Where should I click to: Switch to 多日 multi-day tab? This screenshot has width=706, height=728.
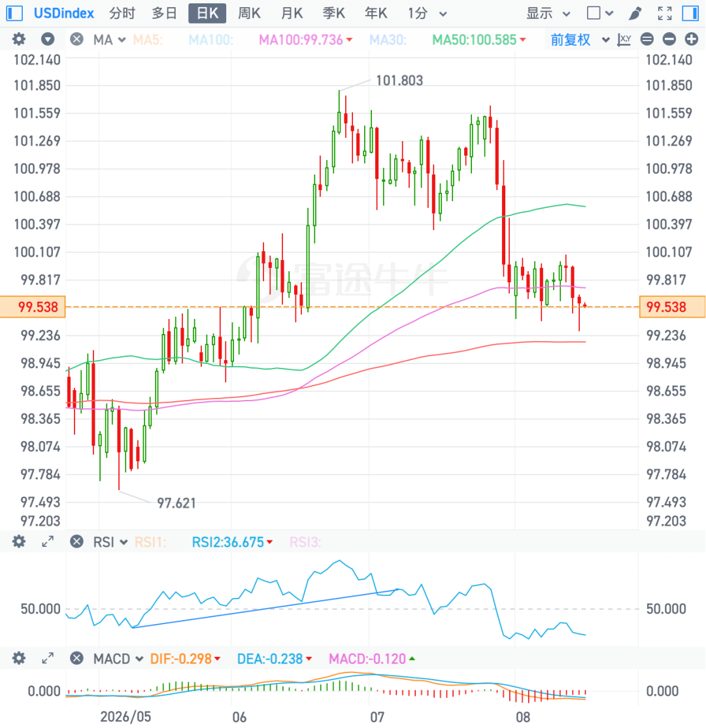click(x=165, y=14)
